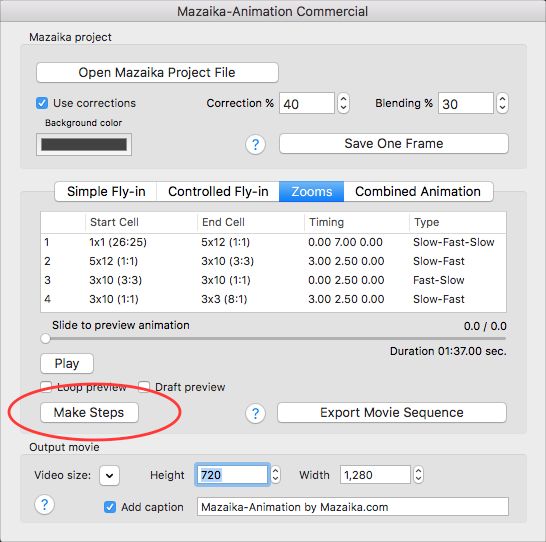Click the Timing column header
Image resolution: width=546 pixels, height=542 pixels.
pos(357,222)
